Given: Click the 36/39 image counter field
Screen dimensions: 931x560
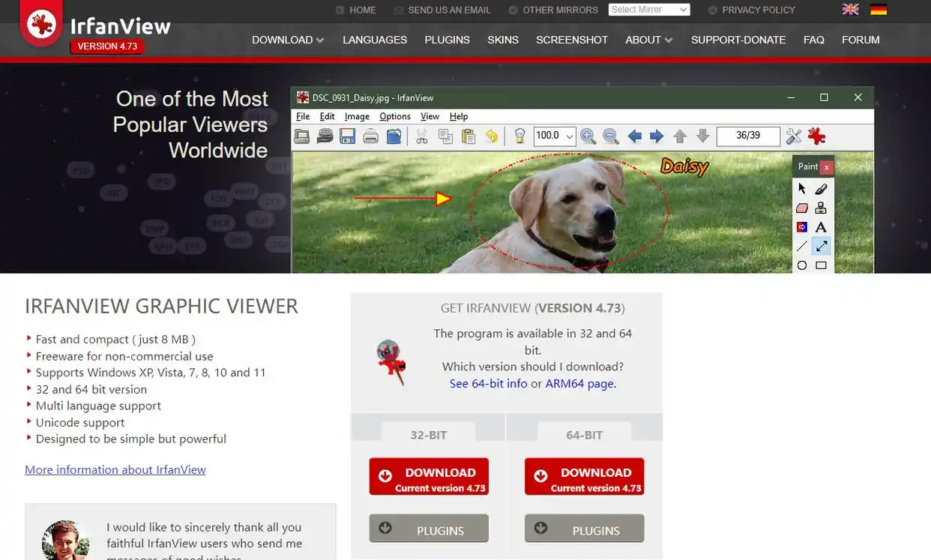Looking at the screenshot, I should 748,136.
